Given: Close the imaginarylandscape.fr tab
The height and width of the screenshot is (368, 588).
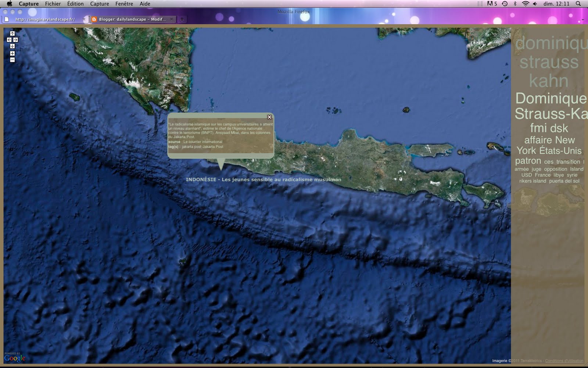Looking at the screenshot, I should pos(84,19).
